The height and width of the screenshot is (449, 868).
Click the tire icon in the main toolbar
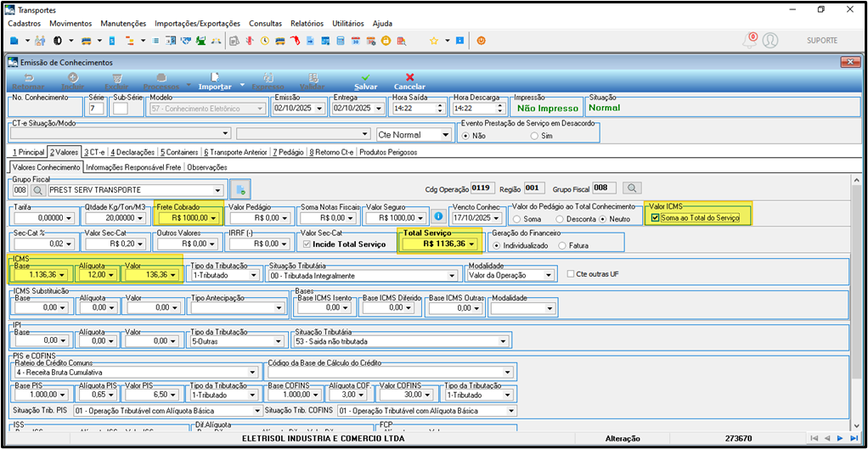click(58, 41)
